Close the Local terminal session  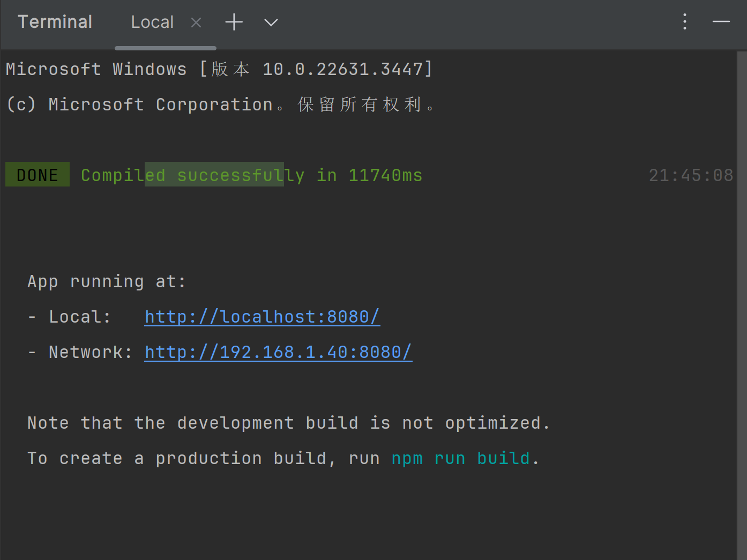(x=196, y=22)
